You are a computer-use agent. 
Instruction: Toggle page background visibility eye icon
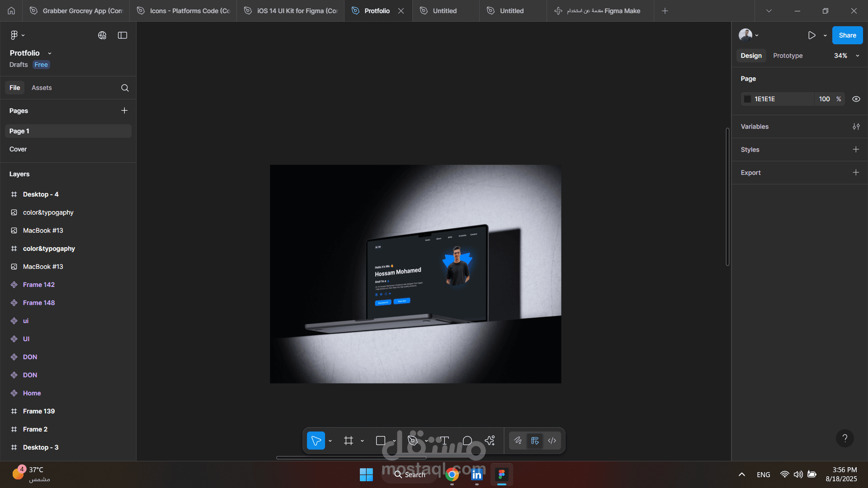pyautogui.click(x=856, y=99)
